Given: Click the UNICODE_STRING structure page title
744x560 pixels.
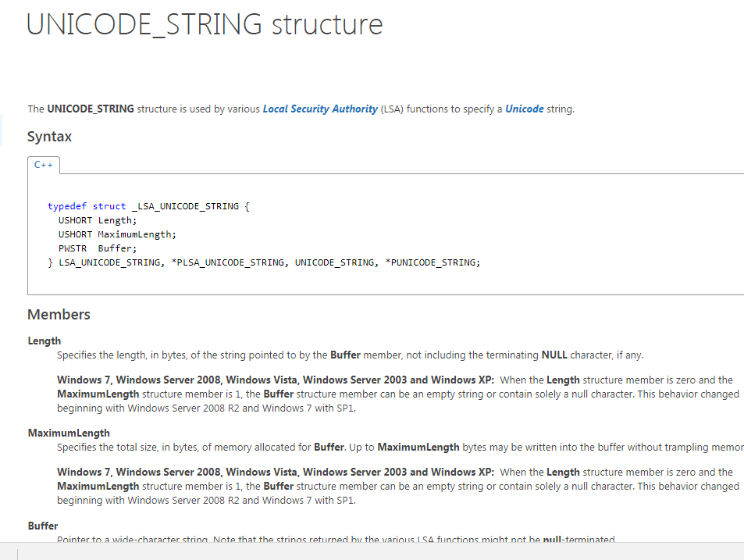Looking at the screenshot, I should click(205, 24).
